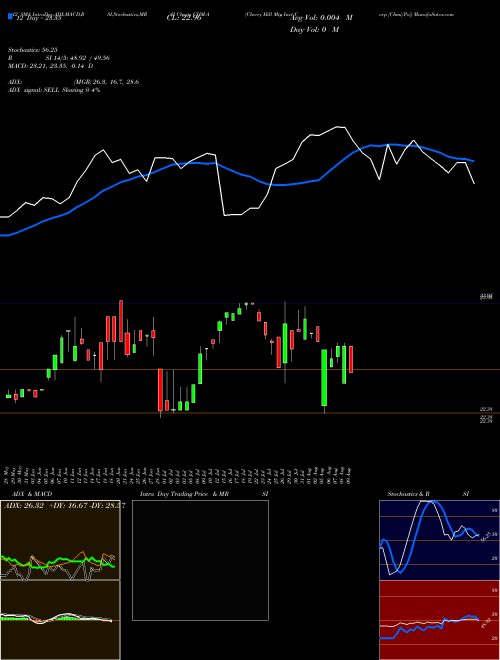Click the '12 Day = 23.35' legend text

pyautogui.click(x=37, y=19)
